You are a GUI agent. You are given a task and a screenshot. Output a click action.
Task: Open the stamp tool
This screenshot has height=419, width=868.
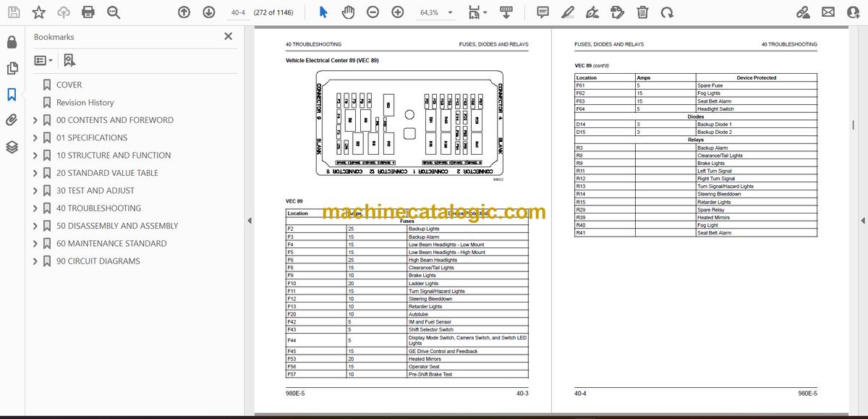(617, 12)
